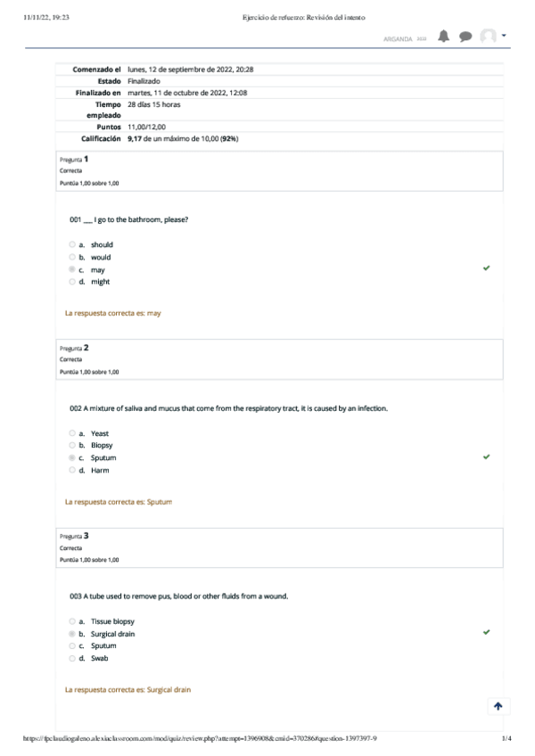Viewport: 535px width, 756px height.
Task: Click the back-to-top arrow button
Action: pyautogui.click(x=498, y=706)
